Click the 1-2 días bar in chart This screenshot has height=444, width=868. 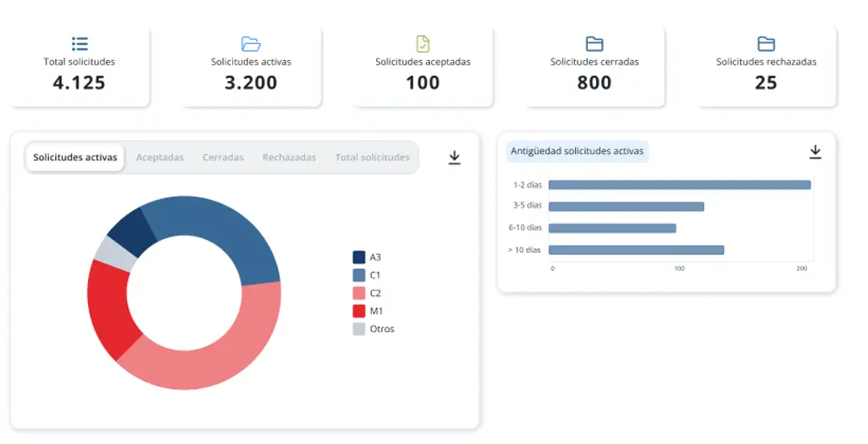click(679, 185)
